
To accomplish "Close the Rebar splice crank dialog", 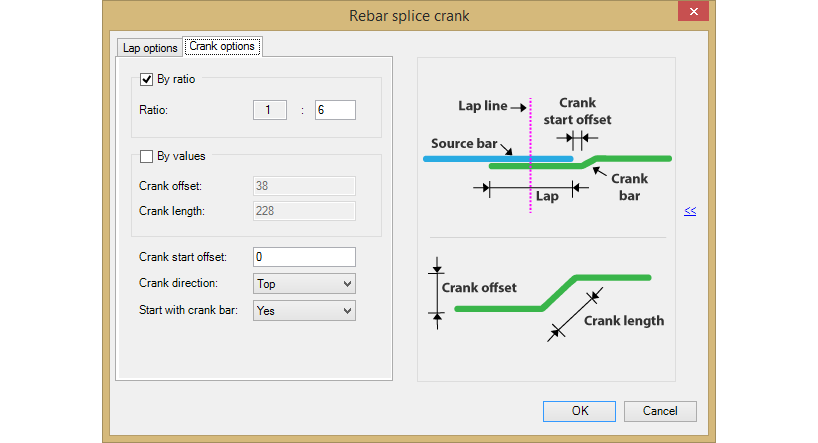I will point(693,11).
